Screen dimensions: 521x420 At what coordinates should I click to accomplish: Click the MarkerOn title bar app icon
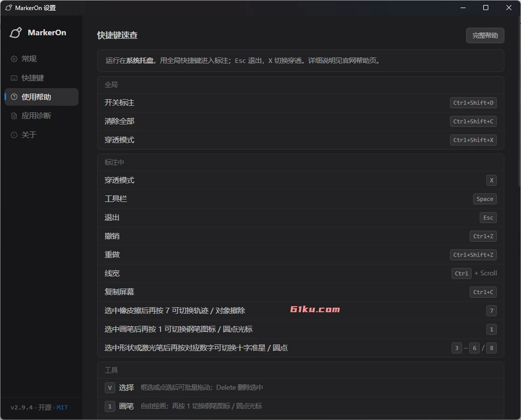point(9,8)
